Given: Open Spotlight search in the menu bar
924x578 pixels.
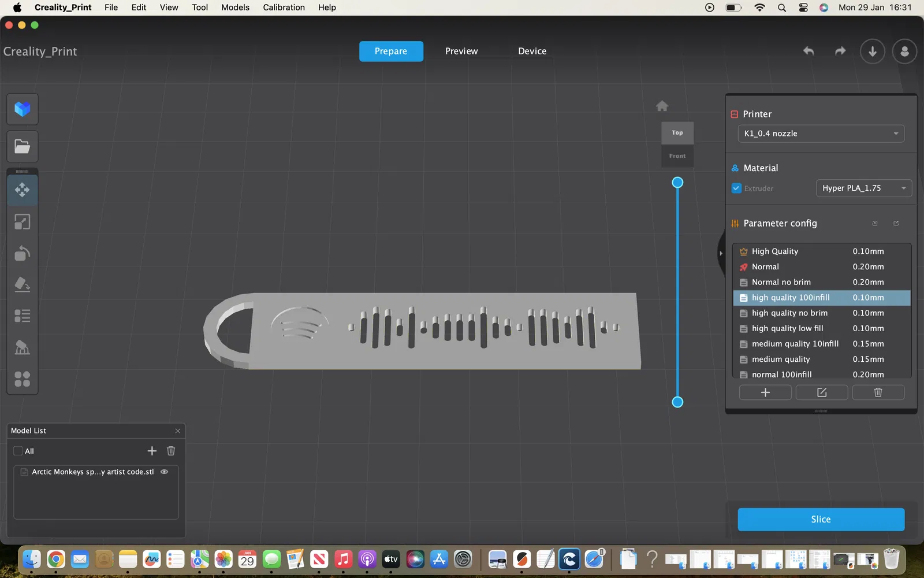Looking at the screenshot, I should pyautogui.click(x=782, y=8).
